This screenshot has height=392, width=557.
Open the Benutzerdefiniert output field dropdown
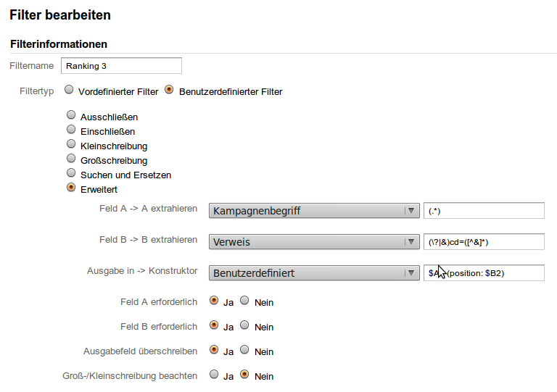click(x=314, y=273)
